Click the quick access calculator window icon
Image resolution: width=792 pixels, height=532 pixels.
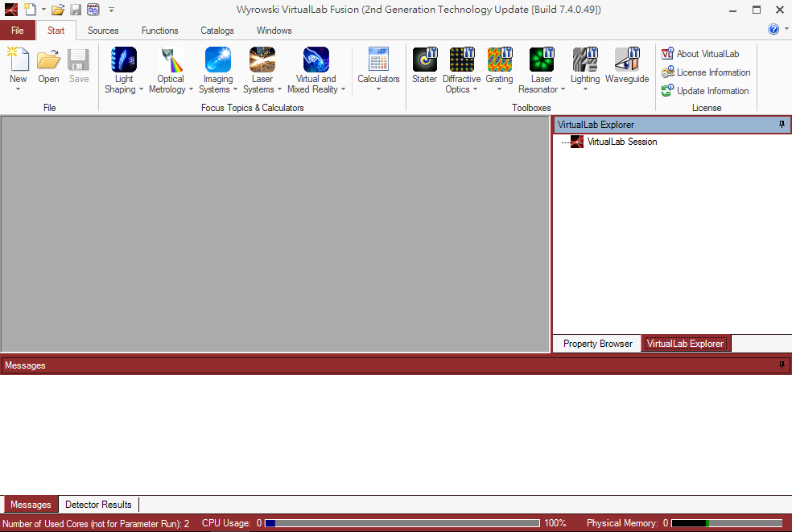coord(93,10)
